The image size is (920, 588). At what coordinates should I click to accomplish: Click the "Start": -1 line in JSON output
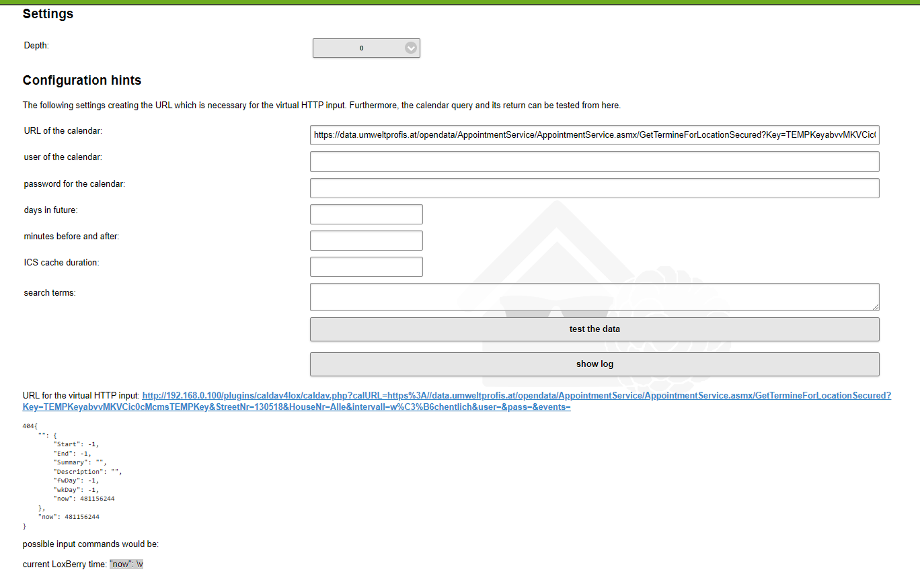[x=76, y=444]
